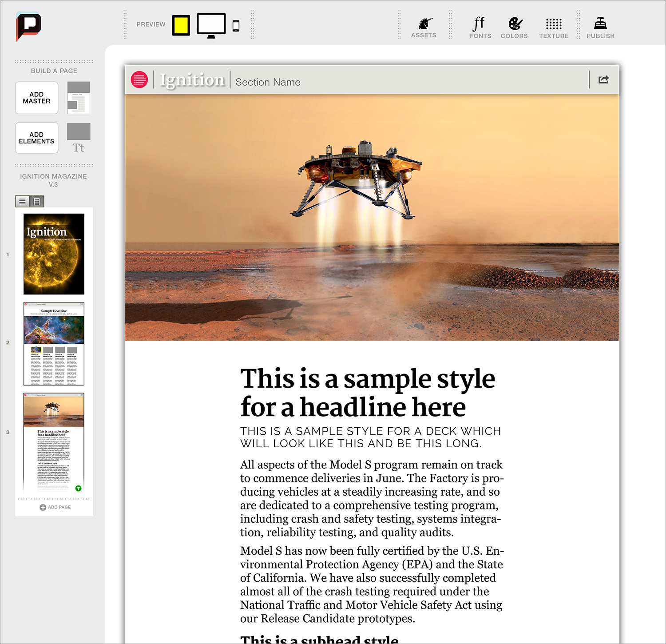Open page 3 lander article thumbnail
666x644 pixels.
(54, 442)
